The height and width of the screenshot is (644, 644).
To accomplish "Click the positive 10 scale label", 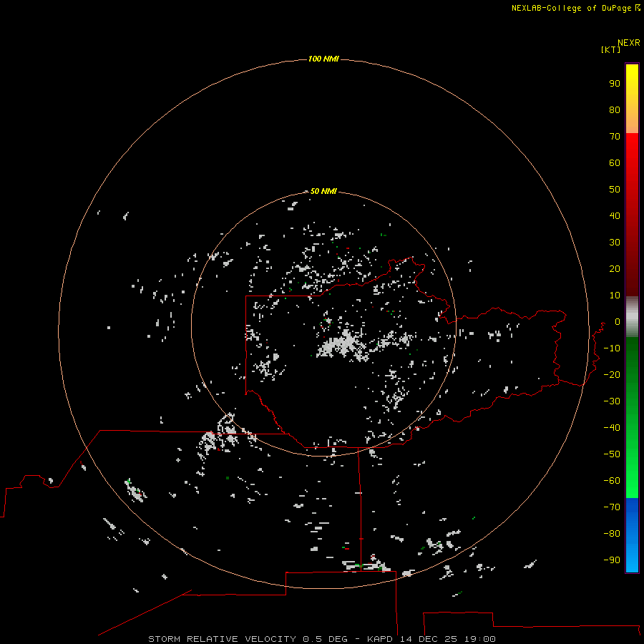I will point(615,296).
